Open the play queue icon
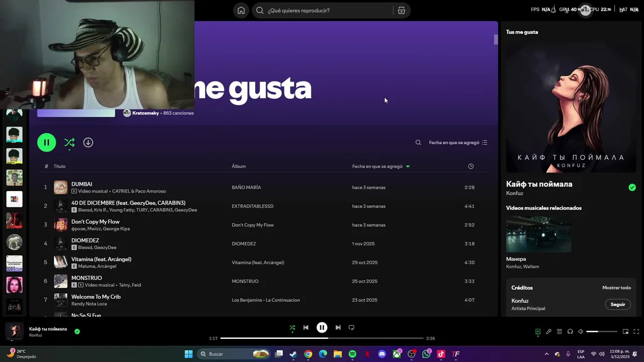 pos(559,332)
